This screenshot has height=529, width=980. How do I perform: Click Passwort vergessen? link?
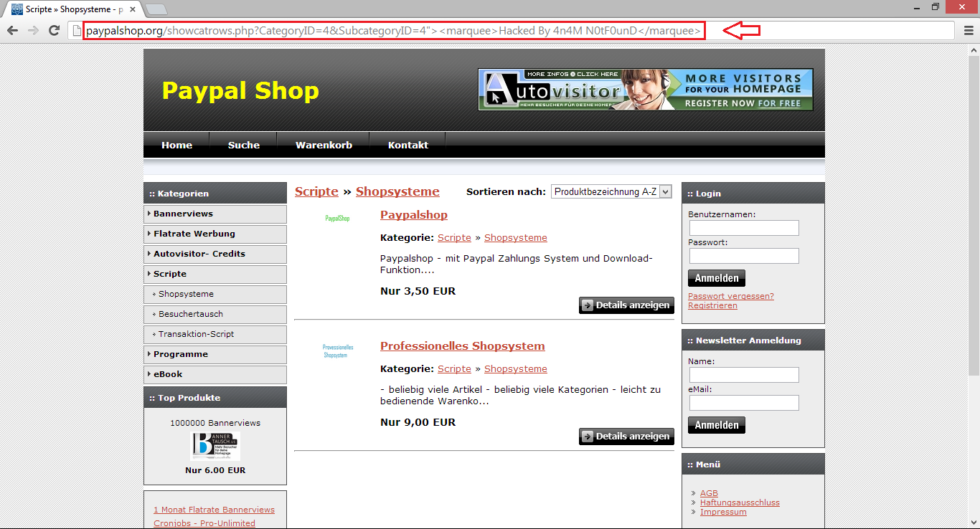[731, 296]
